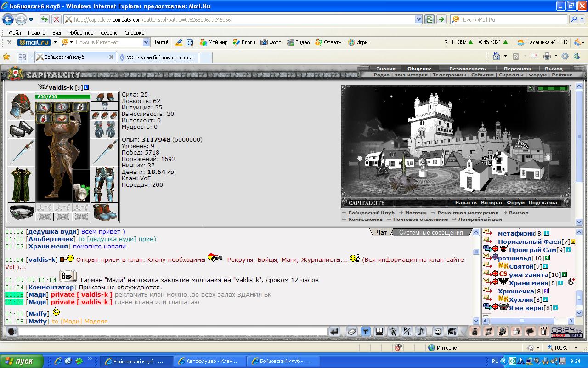588x368 pixels.
Task: Click the money bag icon in bottom toolbar
Action: tap(475, 331)
